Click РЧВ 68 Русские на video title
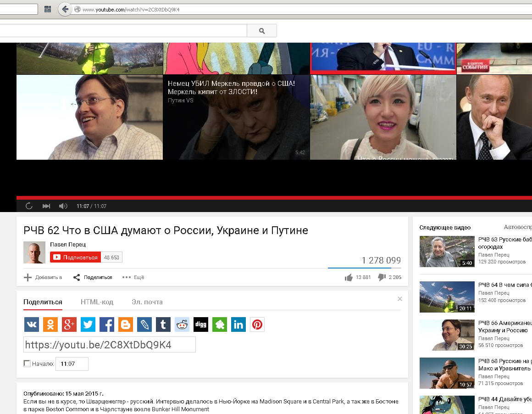The width and height of the screenshot is (532, 414). [505, 365]
